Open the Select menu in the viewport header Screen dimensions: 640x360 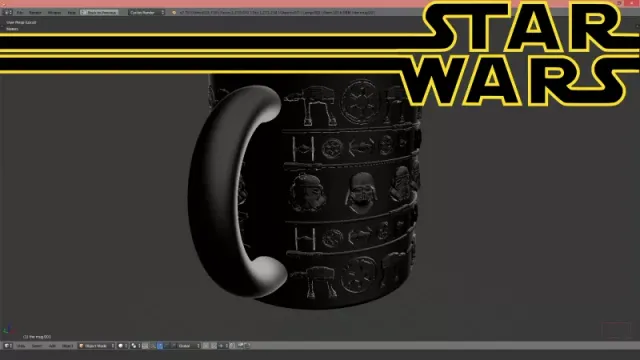pyautogui.click(x=37, y=346)
